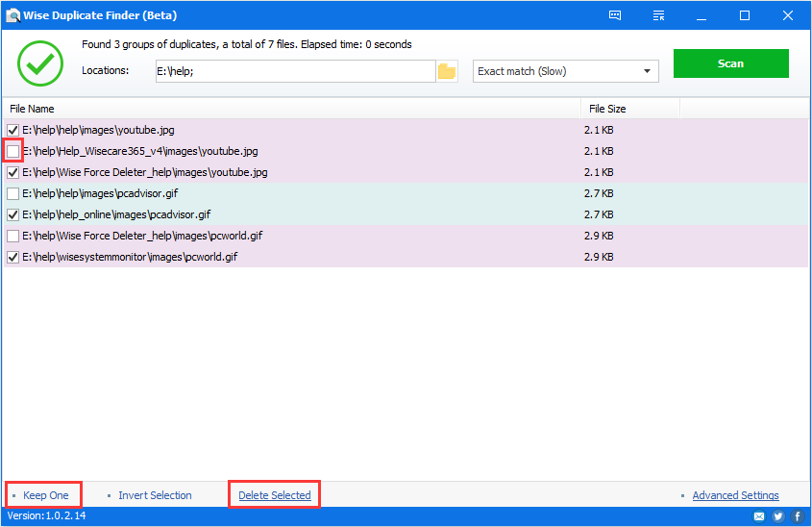Click the 2.9 KB size of wisesystemmonitor pcworld.gif
Viewport: 812px width, 527px height.
click(599, 257)
